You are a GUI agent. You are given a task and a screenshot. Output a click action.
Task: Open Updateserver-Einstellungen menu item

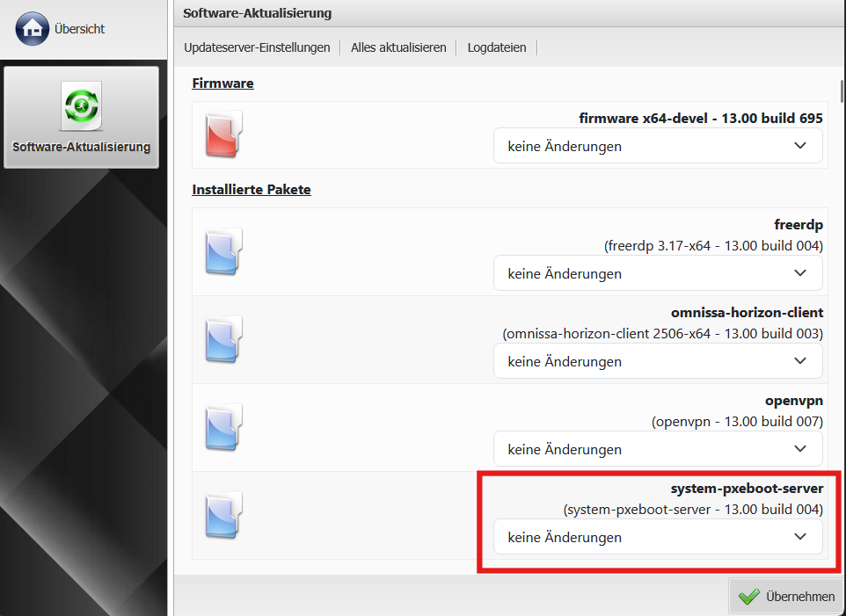pos(257,47)
